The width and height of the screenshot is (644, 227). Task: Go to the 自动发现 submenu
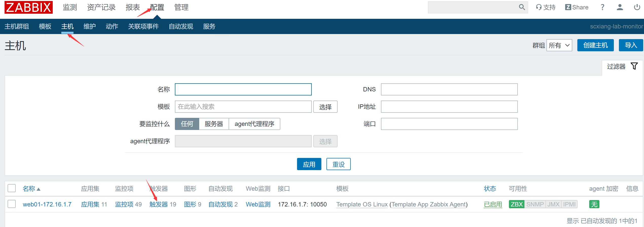click(x=181, y=26)
